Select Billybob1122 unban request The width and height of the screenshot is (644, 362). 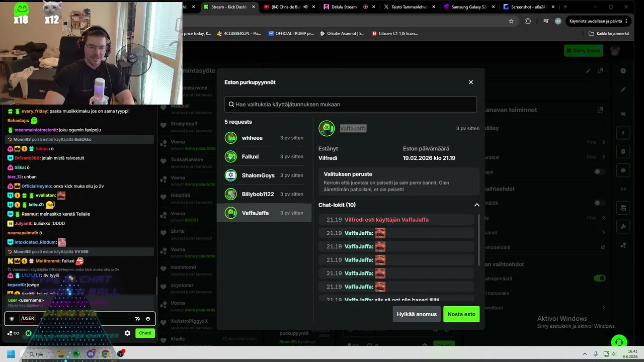tap(264, 194)
